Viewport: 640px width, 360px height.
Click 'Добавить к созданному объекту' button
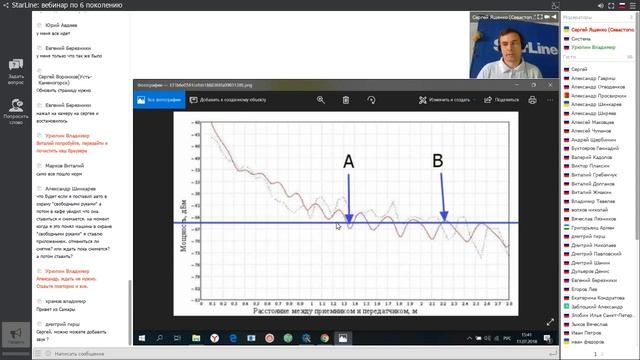click(228, 100)
